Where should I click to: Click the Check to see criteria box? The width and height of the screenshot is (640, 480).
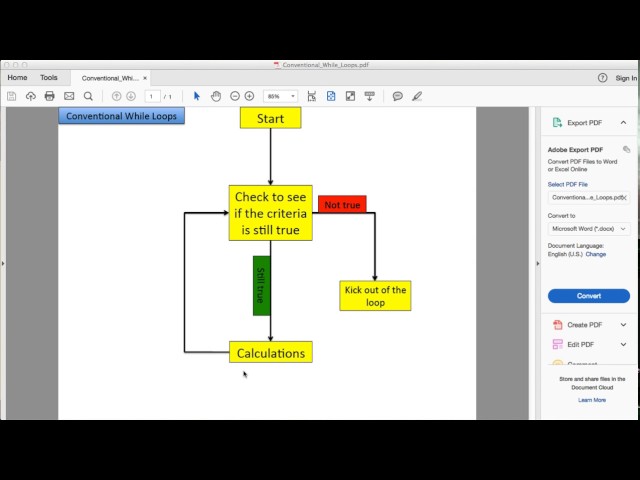[270, 213]
